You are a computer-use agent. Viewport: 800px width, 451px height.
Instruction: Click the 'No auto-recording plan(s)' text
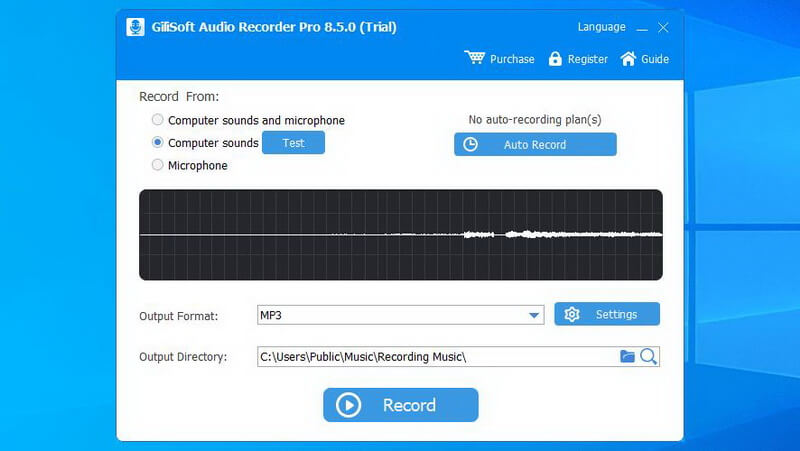point(535,119)
